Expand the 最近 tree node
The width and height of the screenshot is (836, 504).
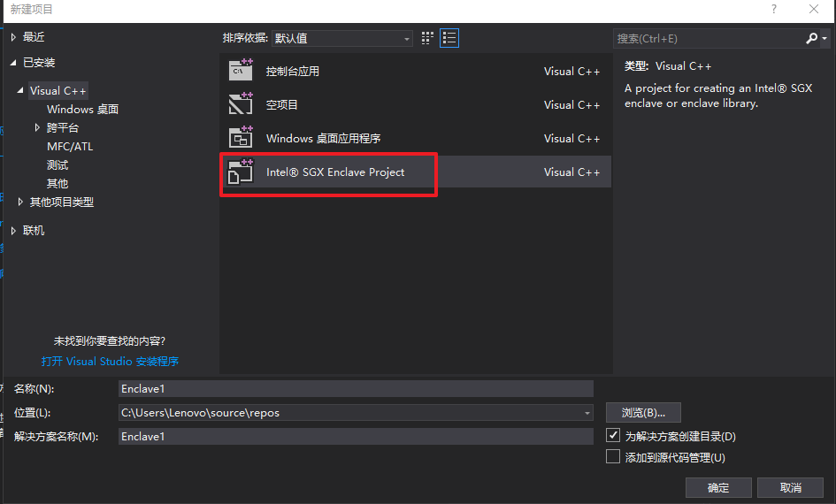(13, 37)
